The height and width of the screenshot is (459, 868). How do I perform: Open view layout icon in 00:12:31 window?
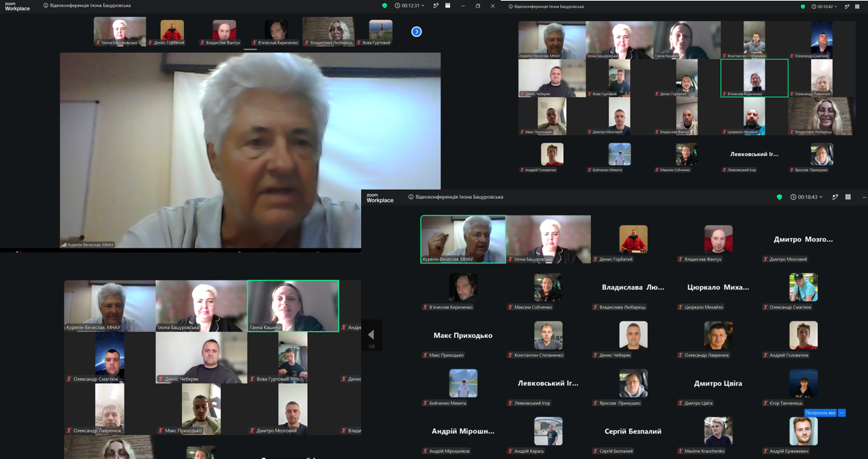pyautogui.click(x=448, y=5)
